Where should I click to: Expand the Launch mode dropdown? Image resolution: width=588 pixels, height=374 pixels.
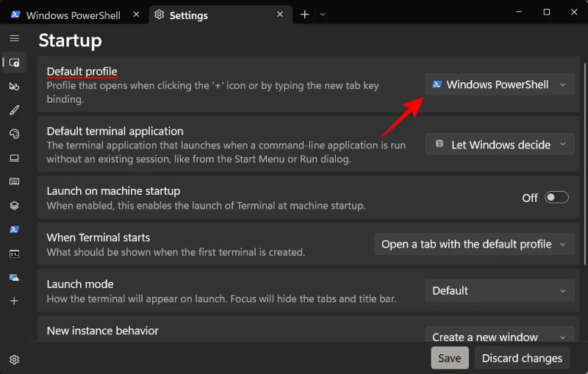500,290
